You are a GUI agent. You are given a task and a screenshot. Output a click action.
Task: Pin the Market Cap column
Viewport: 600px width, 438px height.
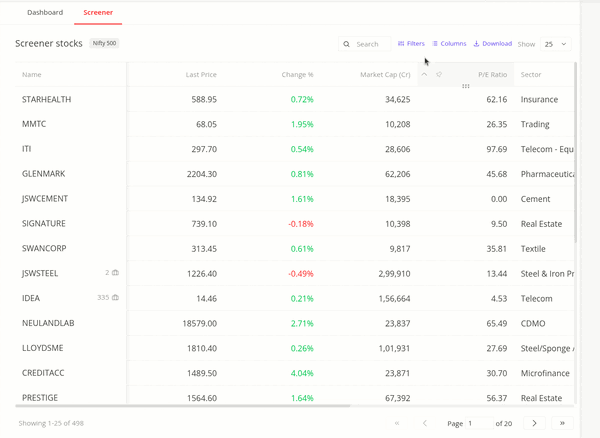click(439, 74)
